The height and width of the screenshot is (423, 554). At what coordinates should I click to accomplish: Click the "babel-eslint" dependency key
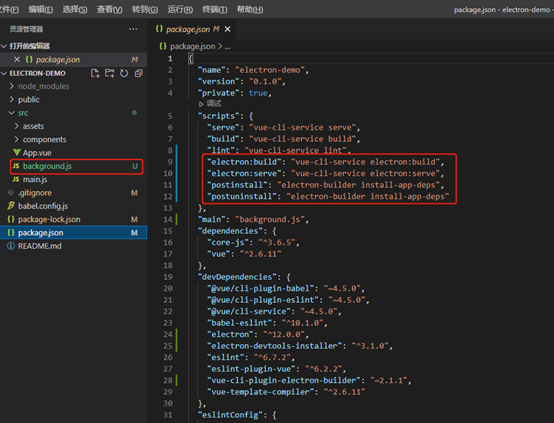coord(242,323)
